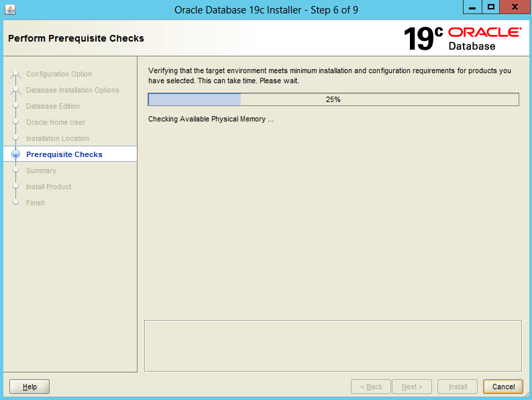The image size is (532, 400).
Task: Click the Java icon in the title bar
Action: tap(10, 9)
